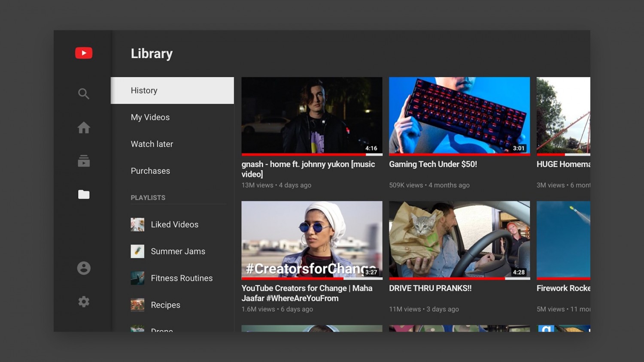Click '13M views • 4 days ago' text
The image size is (644, 362).
276,185
